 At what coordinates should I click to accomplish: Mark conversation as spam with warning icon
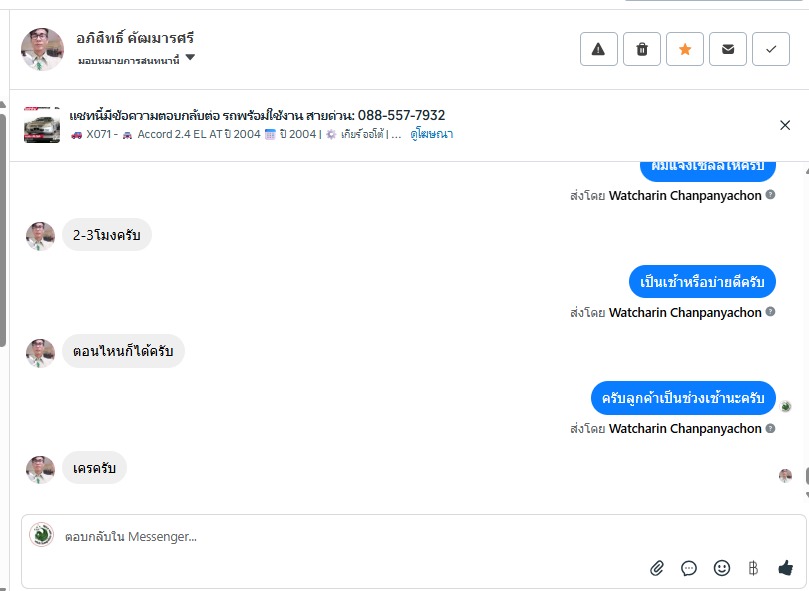[x=598, y=49]
